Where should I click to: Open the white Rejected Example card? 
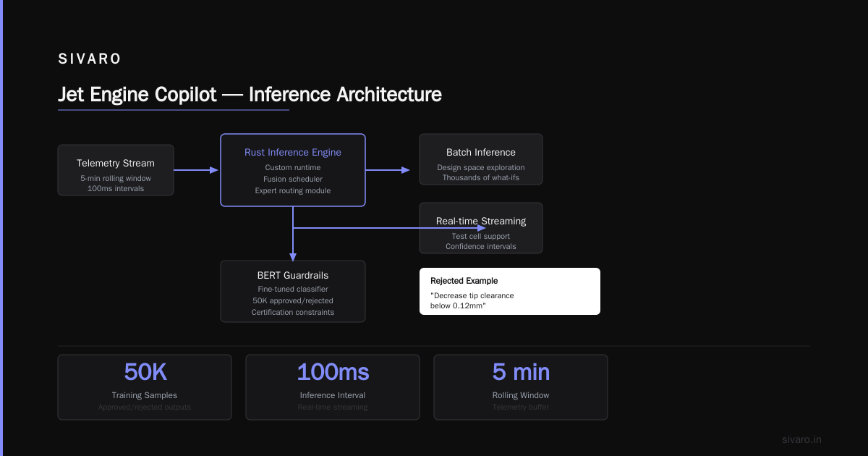pyautogui.click(x=510, y=291)
